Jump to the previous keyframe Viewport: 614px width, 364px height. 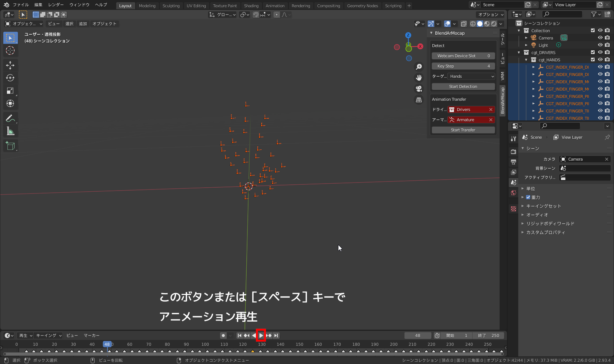[x=247, y=336]
